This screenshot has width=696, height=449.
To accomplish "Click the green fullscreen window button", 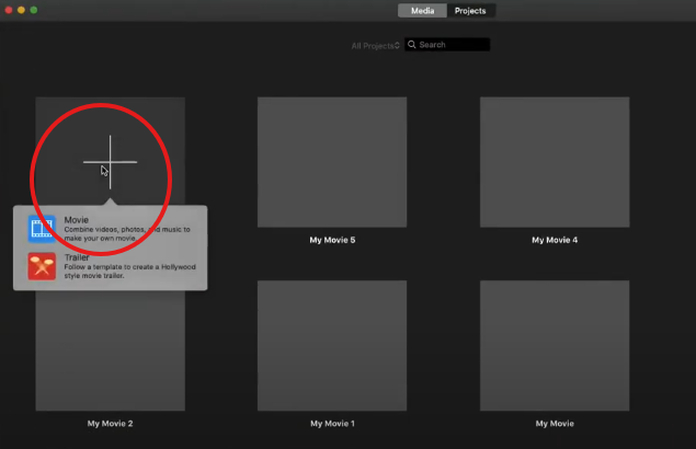I will [x=34, y=10].
